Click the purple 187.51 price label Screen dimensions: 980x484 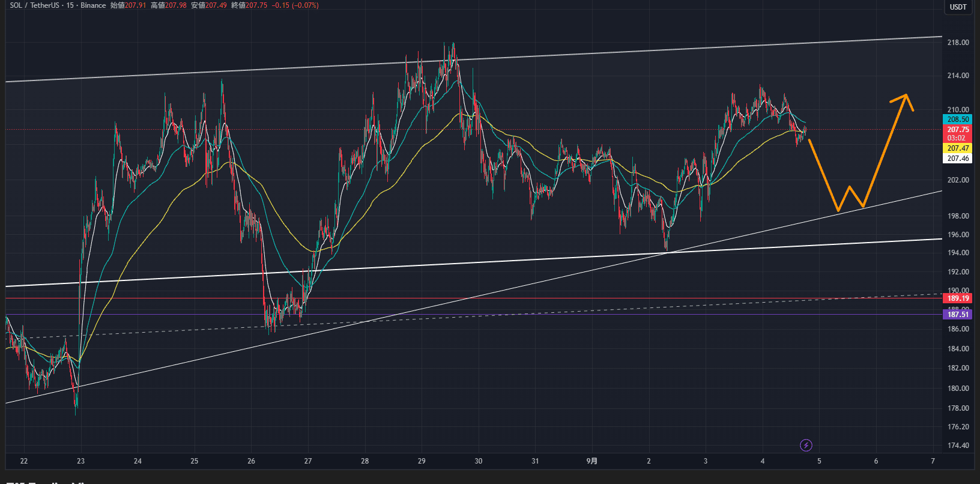click(x=958, y=315)
